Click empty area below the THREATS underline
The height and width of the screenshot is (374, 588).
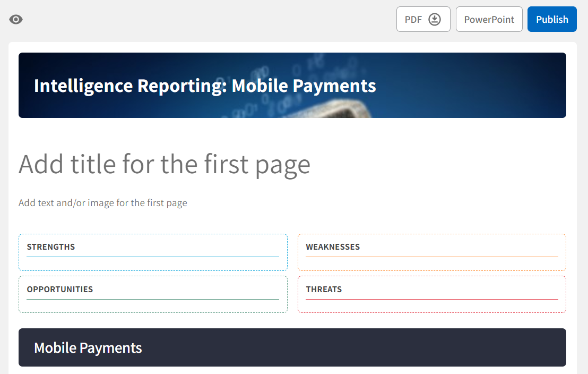431,306
